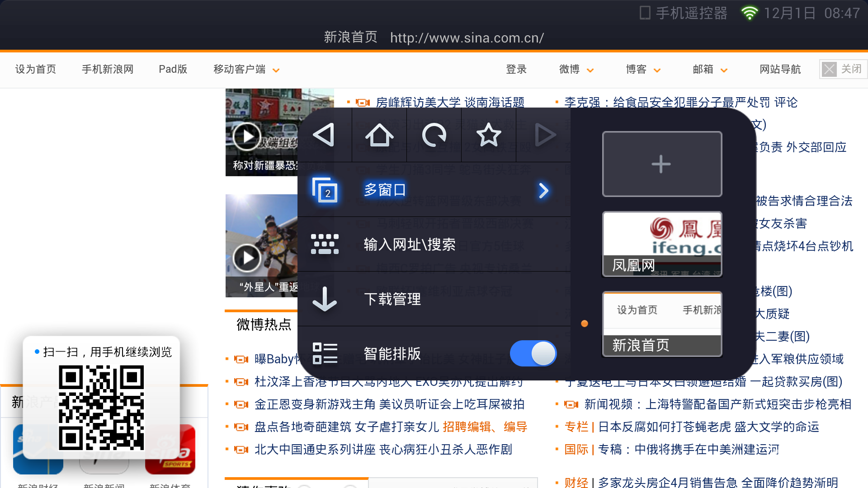Image resolution: width=868 pixels, height=488 pixels.
Task: Click video icon beside 曝Baby headline
Action: 241,359
